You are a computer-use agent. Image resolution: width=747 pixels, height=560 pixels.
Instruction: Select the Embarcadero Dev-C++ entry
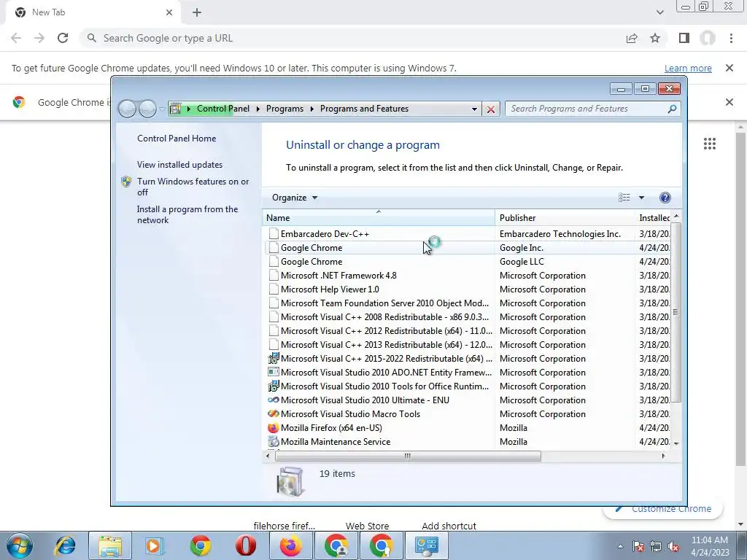coord(466,234)
